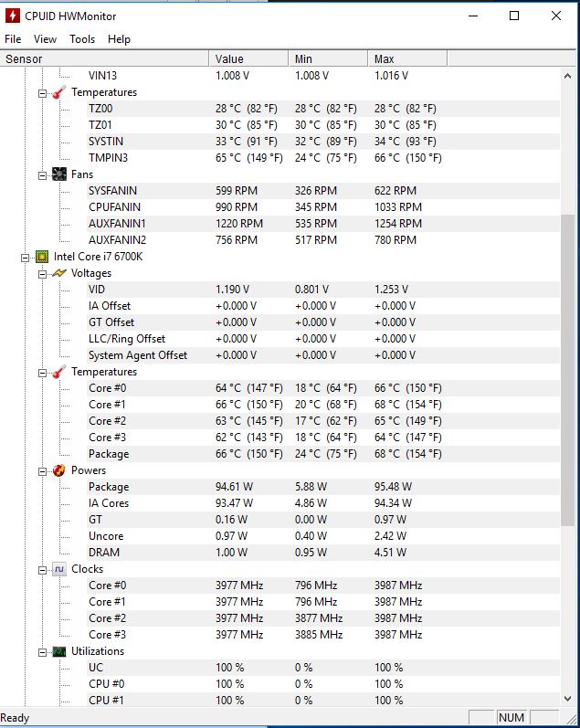Click the graph icon beside Utilizations node
This screenshot has height=728, width=580.
(59, 651)
